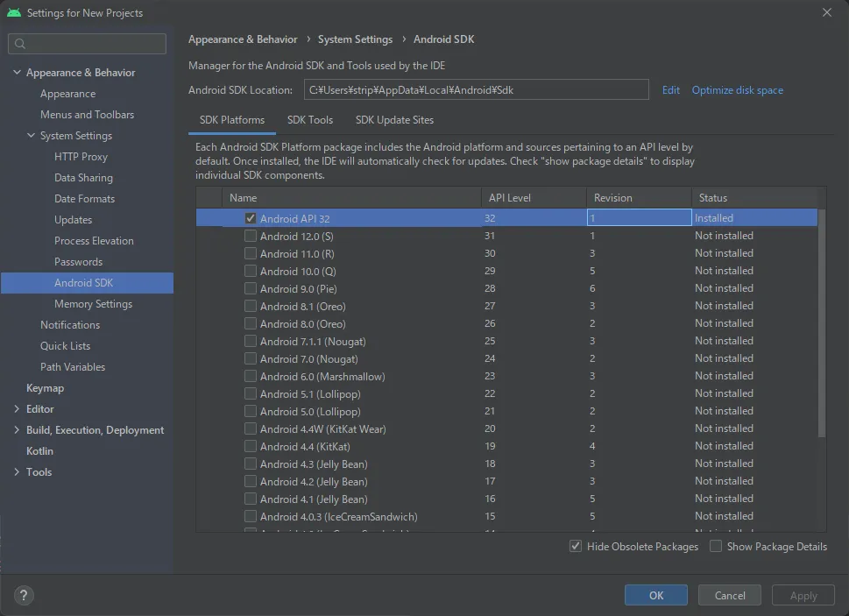Click the OK button
Image resolution: width=849 pixels, height=616 pixels.
655,595
